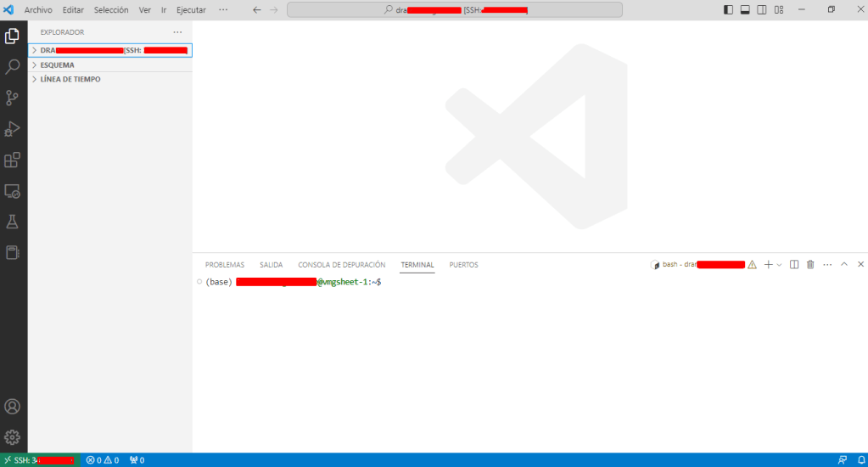Image resolution: width=868 pixels, height=467 pixels.
Task: Toggle the primary sidebar layout button
Action: (728, 10)
